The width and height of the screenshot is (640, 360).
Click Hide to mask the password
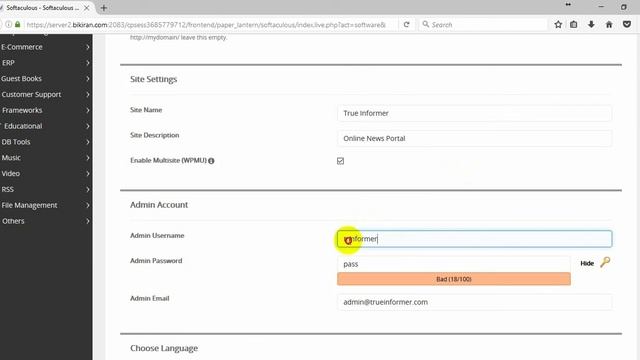pyautogui.click(x=587, y=263)
